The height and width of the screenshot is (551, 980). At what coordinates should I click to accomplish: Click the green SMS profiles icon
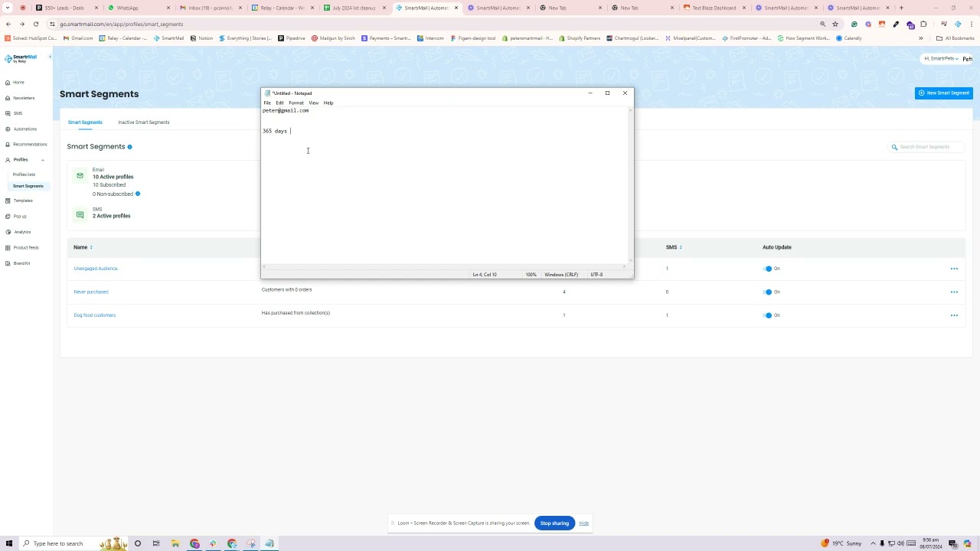tap(80, 215)
